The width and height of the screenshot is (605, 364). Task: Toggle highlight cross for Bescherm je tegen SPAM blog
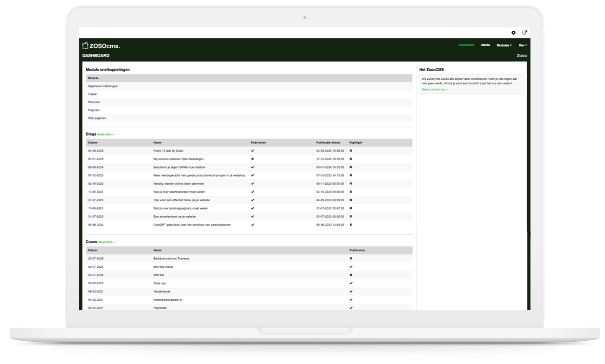[x=351, y=167]
